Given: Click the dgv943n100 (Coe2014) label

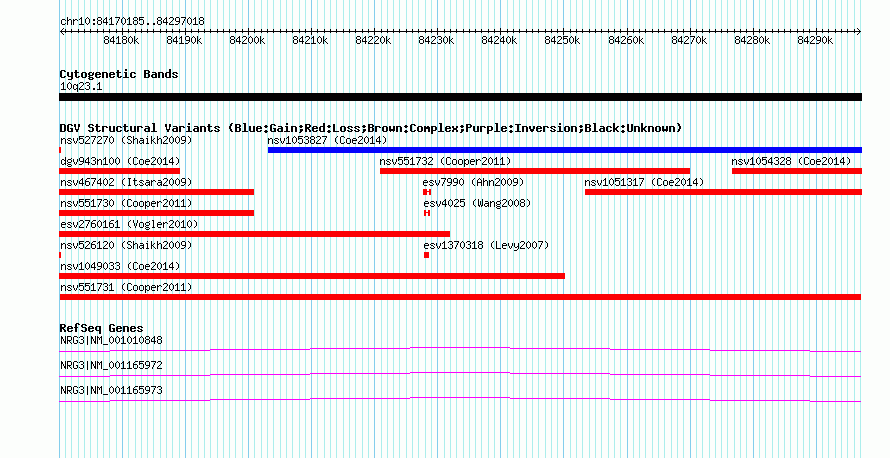Looking at the screenshot, I should pyautogui.click(x=120, y=161).
